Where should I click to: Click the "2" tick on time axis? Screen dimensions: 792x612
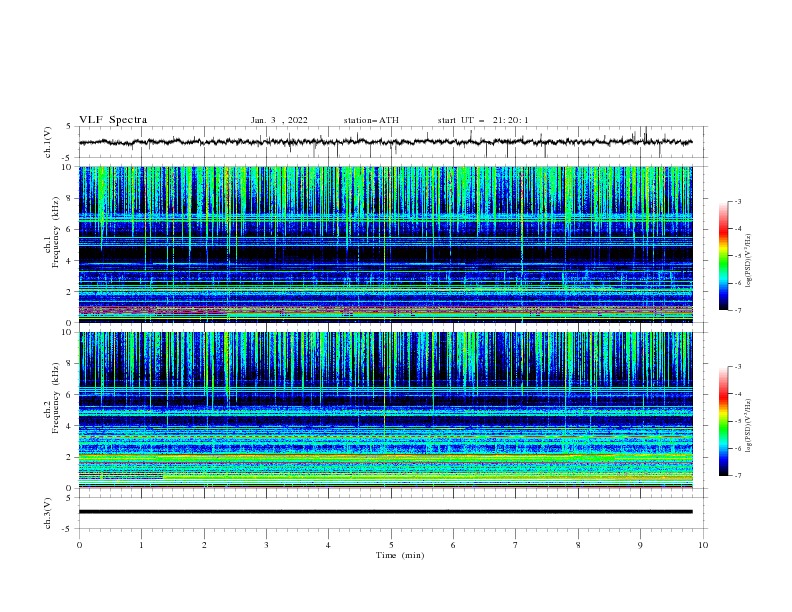204,545
